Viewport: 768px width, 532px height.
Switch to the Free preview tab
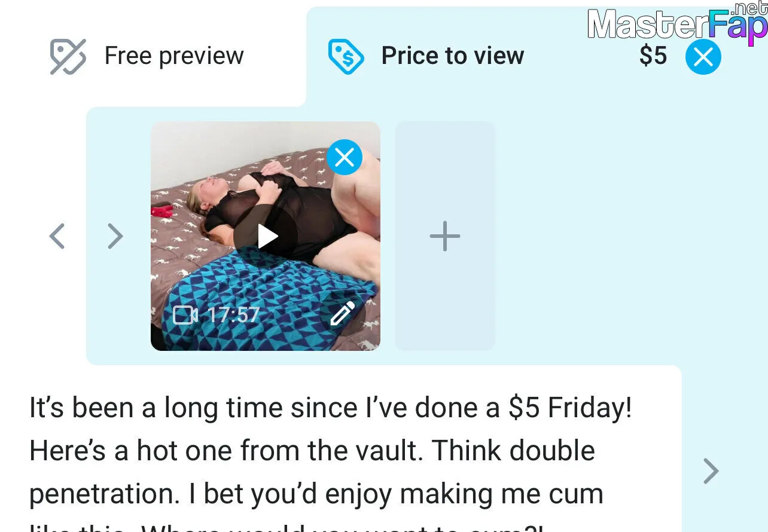tap(147, 56)
